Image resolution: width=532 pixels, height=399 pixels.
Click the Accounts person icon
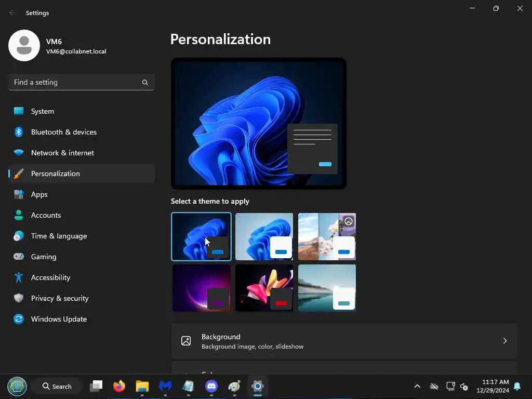(x=19, y=215)
